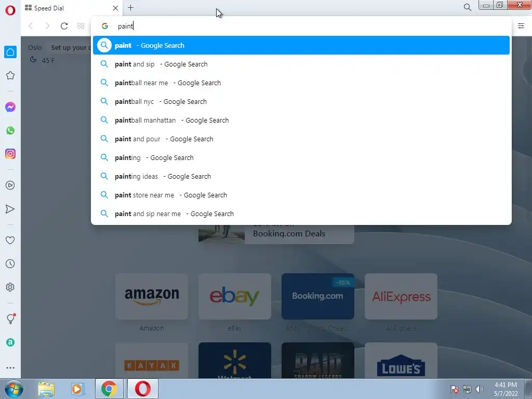Launch Windows Media Player from taskbar
The height and width of the screenshot is (399, 532).
[77, 389]
